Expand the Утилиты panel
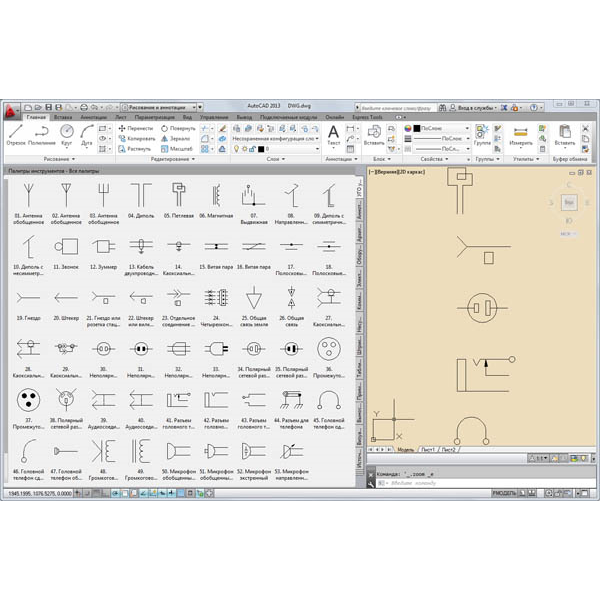This screenshot has width=600, height=600. click(526, 159)
